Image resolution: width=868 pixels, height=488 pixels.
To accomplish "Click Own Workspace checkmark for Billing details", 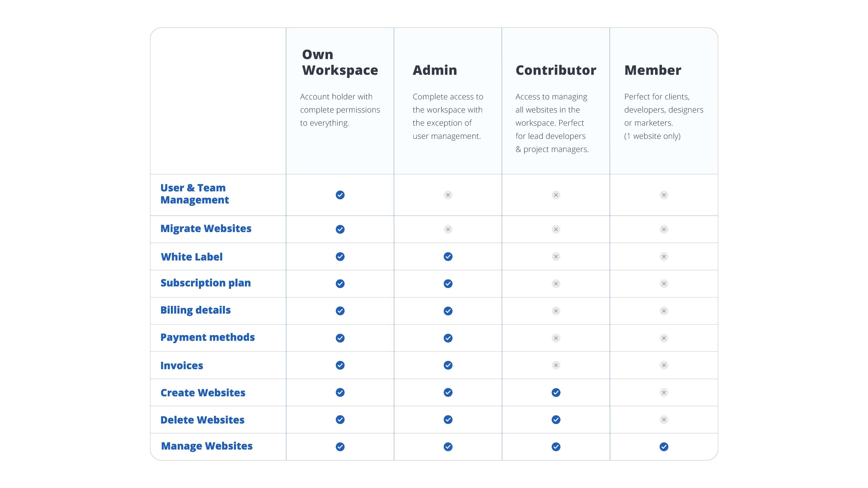I will pos(340,311).
